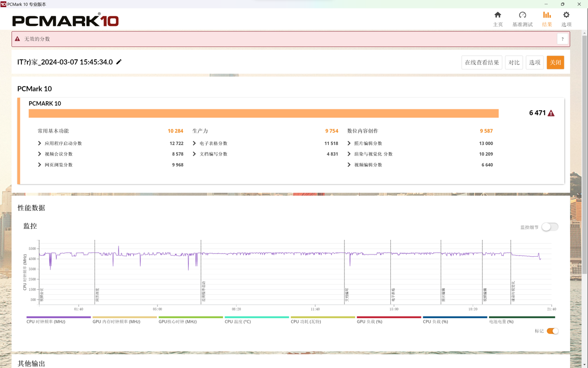The width and height of the screenshot is (588, 368).
Task: Click the purple CPU 时钟频率 legend swatch
Action: click(x=58, y=317)
